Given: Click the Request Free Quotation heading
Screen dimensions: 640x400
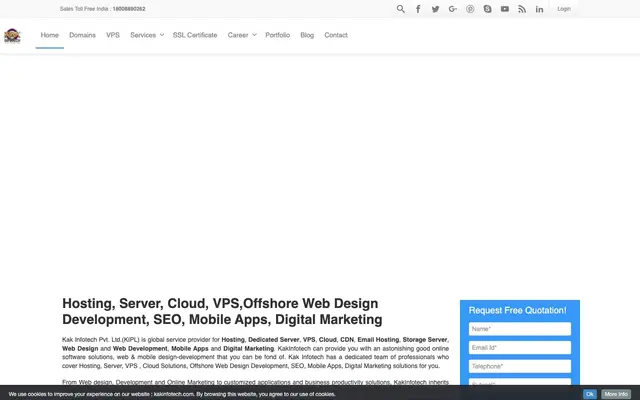Looking at the screenshot, I should tap(518, 311).
